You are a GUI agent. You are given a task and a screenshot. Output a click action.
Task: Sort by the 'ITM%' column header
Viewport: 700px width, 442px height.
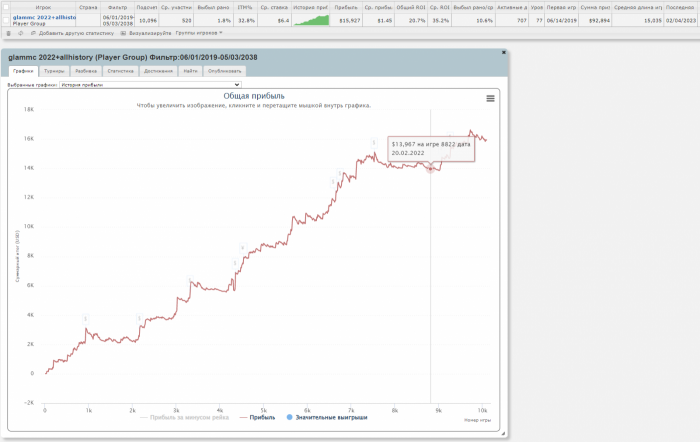[245, 8]
